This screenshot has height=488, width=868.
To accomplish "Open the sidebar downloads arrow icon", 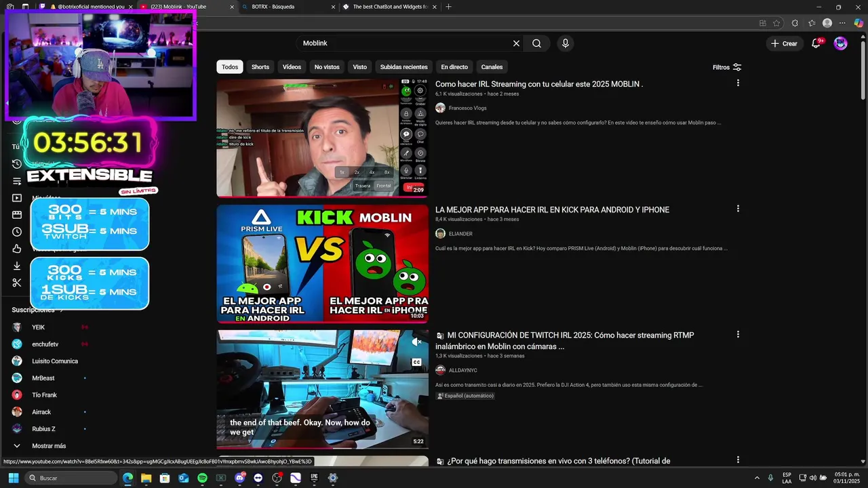I will click(x=17, y=266).
